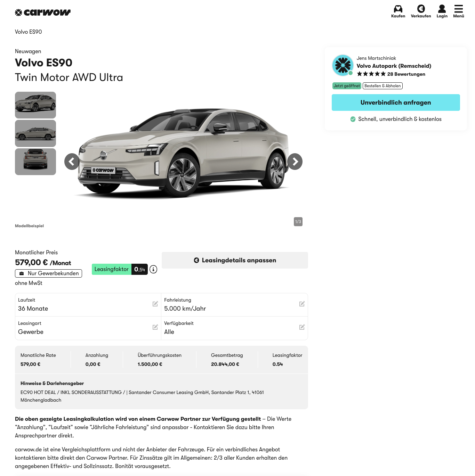Edit the Verfügbarkeit Alle setting
The width and height of the screenshot is (475, 476).
point(302,327)
